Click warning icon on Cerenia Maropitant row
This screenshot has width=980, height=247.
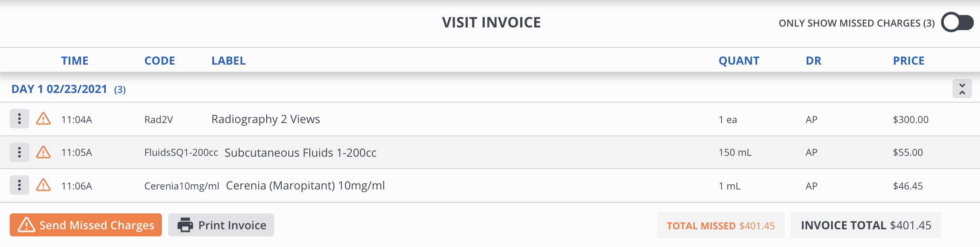click(43, 185)
